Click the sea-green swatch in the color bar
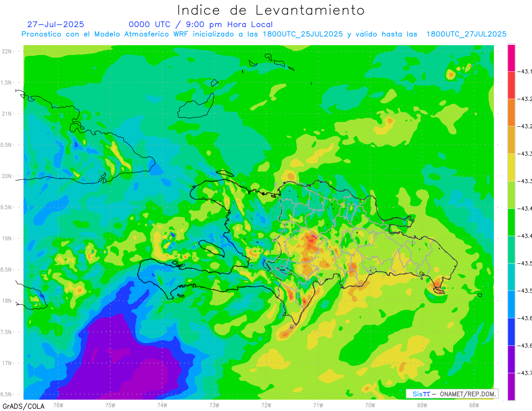Viewport: 532px width, 411px height. click(x=511, y=250)
